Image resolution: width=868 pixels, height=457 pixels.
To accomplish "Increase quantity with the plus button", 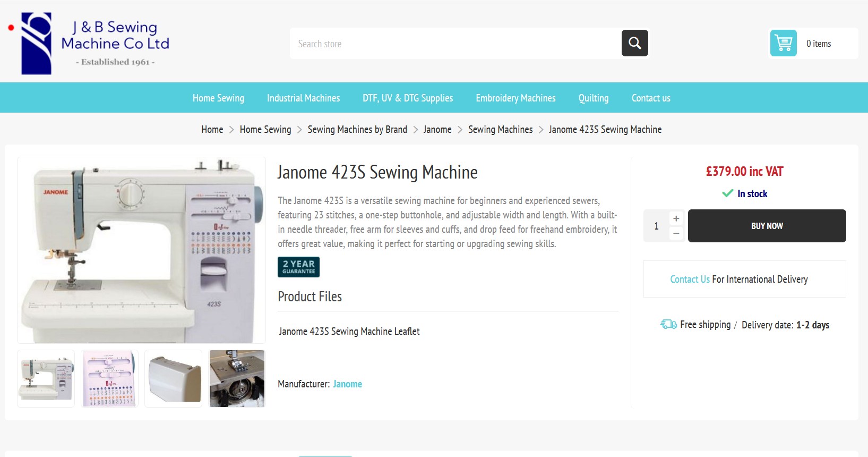I will coord(676,218).
